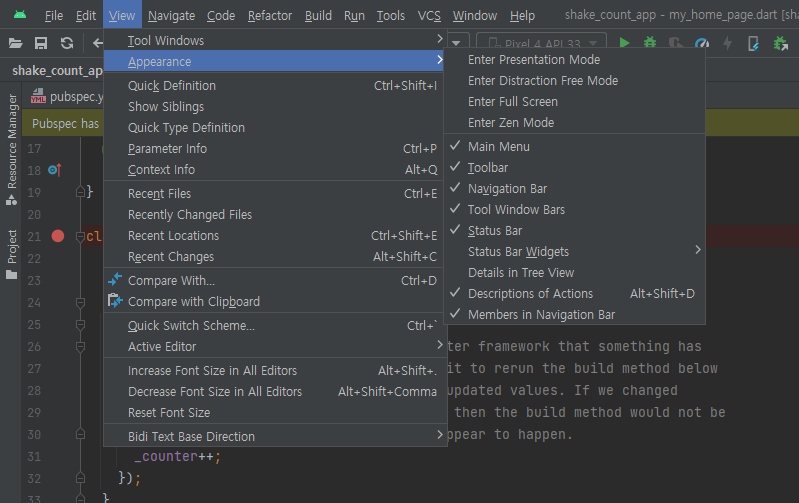Disable the Status Bar option

(494, 231)
